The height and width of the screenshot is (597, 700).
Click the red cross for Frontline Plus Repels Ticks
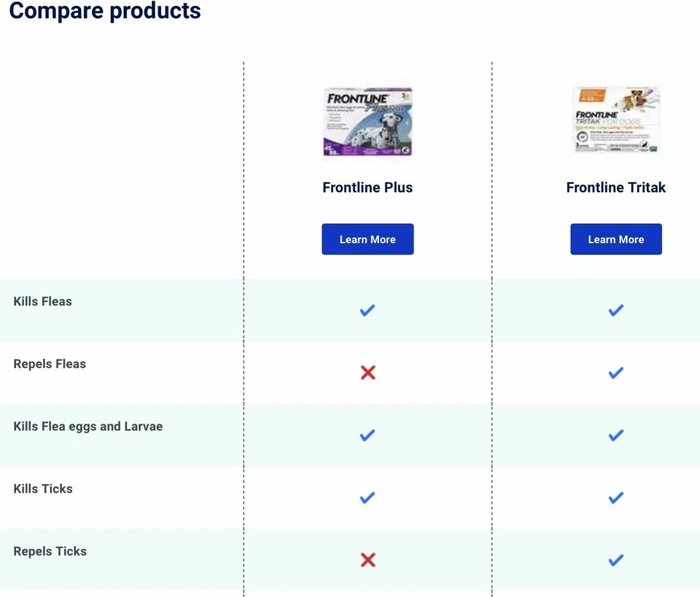tap(367, 560)
